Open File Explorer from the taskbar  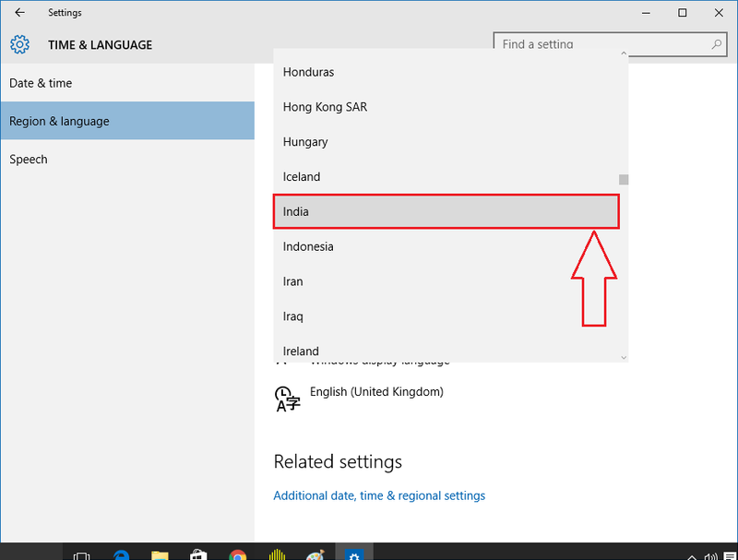pos(160,555)
